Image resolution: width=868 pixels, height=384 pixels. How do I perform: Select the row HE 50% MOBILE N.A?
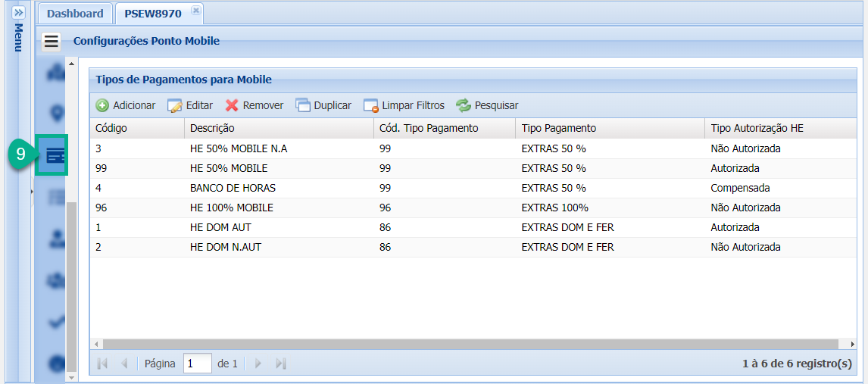[473, 148]
